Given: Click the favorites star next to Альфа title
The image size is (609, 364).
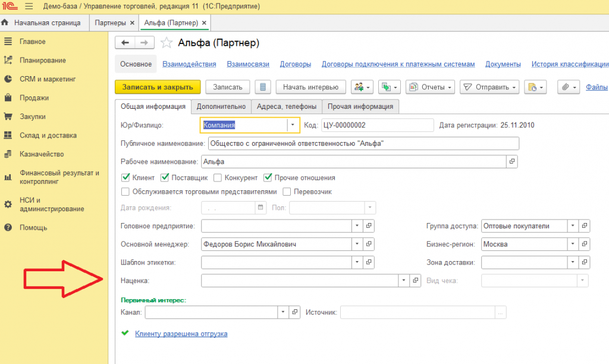Looking at the screenshot, I should 167,43.
